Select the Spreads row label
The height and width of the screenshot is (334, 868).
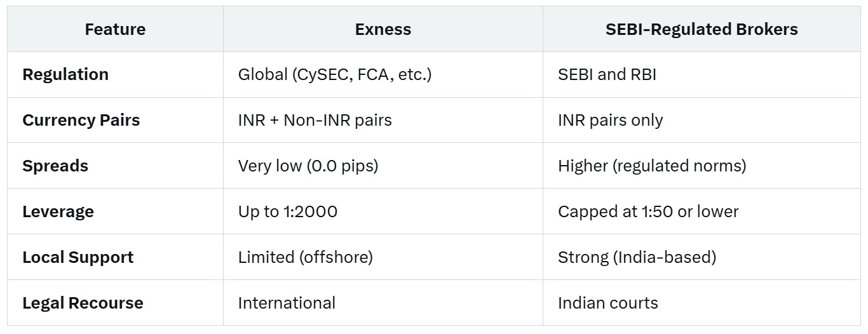click(x=55, y=166)
